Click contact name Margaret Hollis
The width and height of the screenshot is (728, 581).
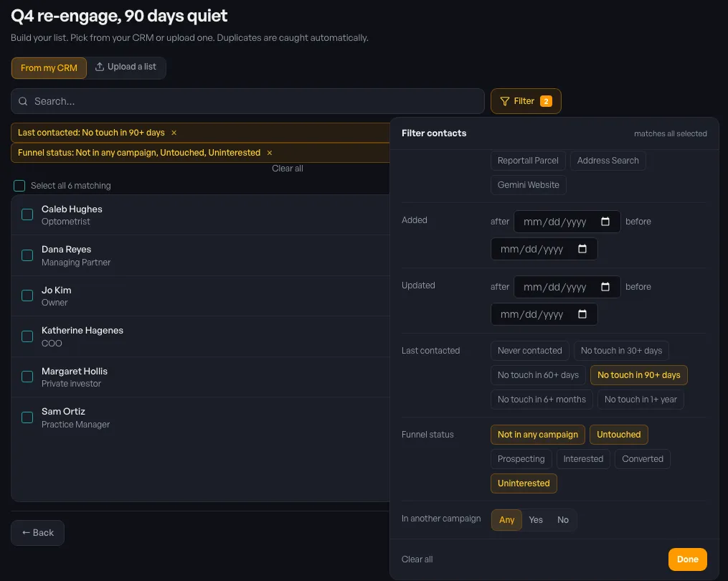click(75, 371)
